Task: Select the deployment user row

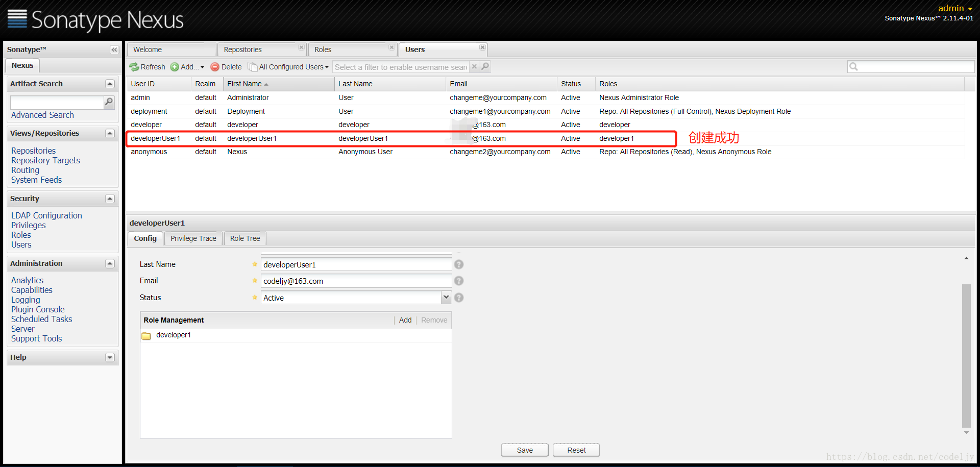Action: pyautogui.click(x=546, y=111)
